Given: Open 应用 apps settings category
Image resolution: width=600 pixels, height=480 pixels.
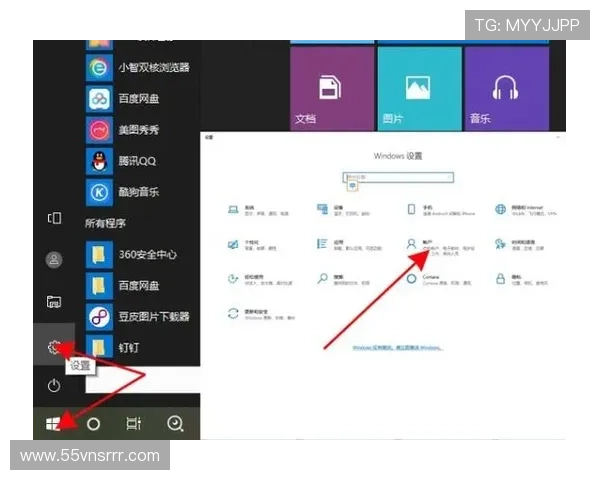Looking at the screenshot, I should (349, 245).
